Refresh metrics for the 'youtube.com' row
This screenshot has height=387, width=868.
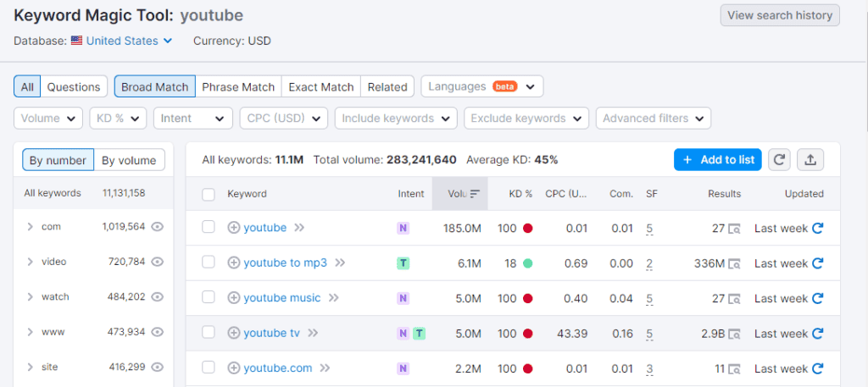(x=818, y=368)
